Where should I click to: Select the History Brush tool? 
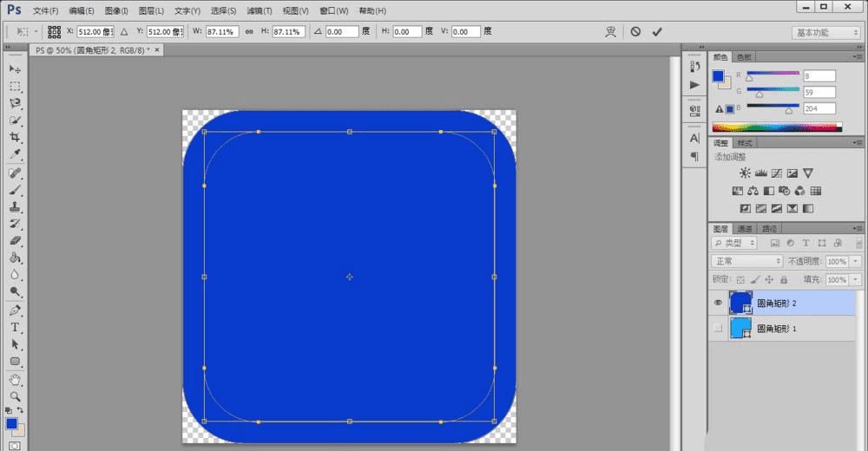click(x=15, y=224)
